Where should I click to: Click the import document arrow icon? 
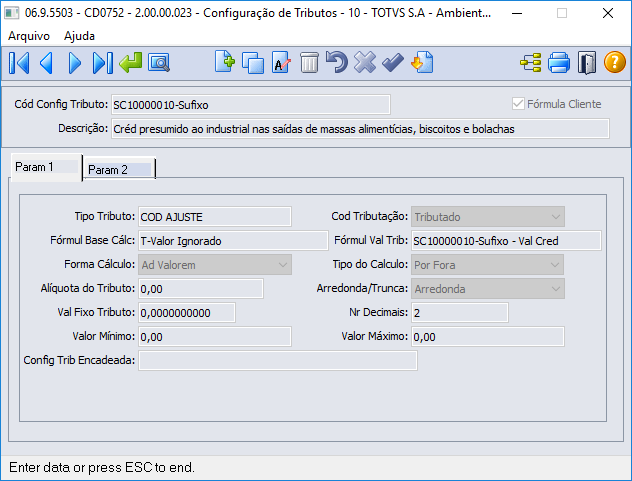(422, 62)
